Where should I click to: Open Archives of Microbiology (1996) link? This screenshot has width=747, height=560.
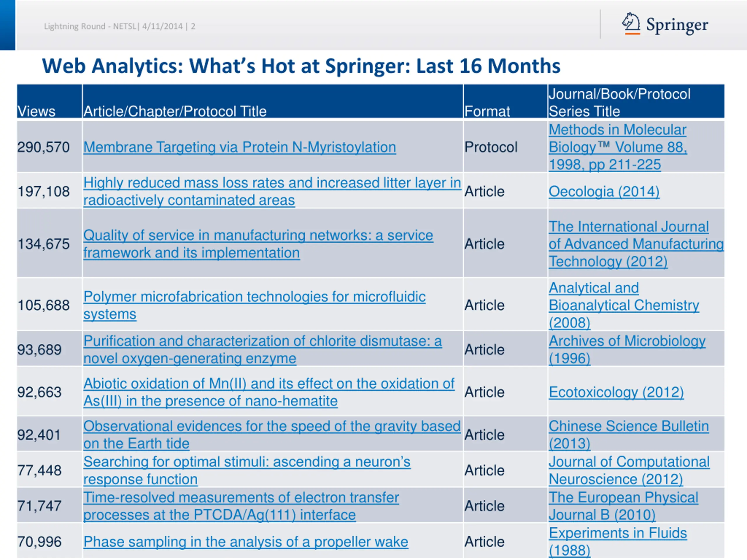pyautogui.click(x=627, y=341)
